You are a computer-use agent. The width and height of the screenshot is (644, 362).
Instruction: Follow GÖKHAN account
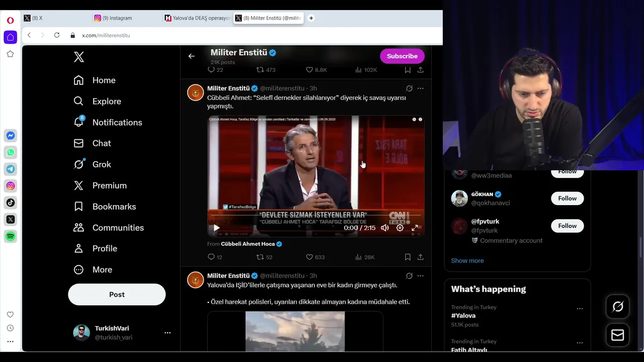(x=567, y=199)
